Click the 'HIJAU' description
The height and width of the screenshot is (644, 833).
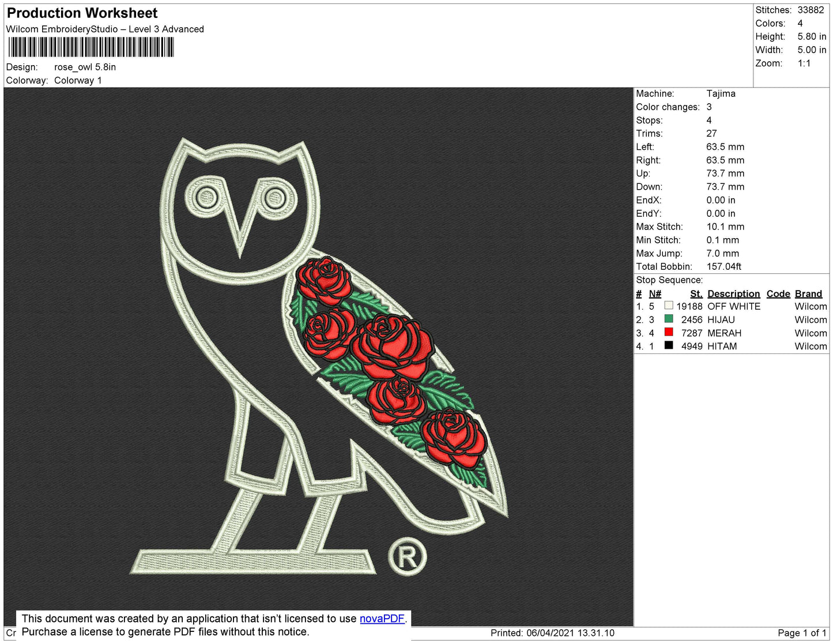tap(721, 320)
